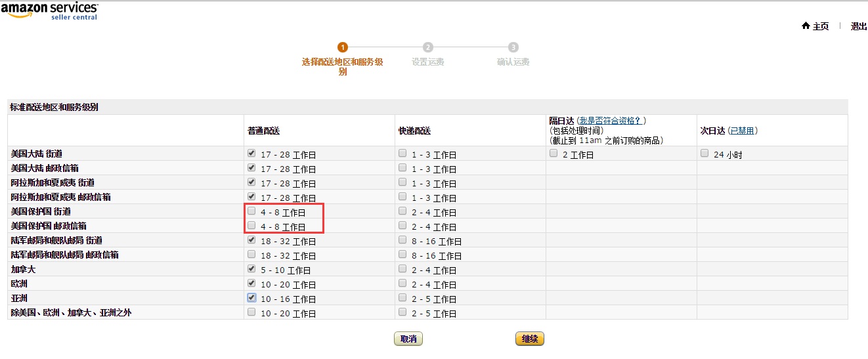Enable 快递配送 2 - 4 工作日 for 欧洲
The image size is (868, 359).
click(x=402, y=284)
